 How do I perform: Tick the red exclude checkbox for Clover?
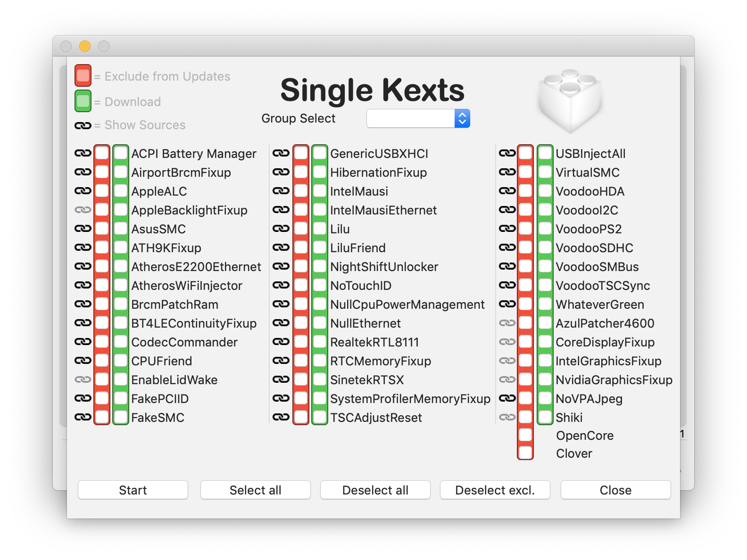(x=525, y=453)
